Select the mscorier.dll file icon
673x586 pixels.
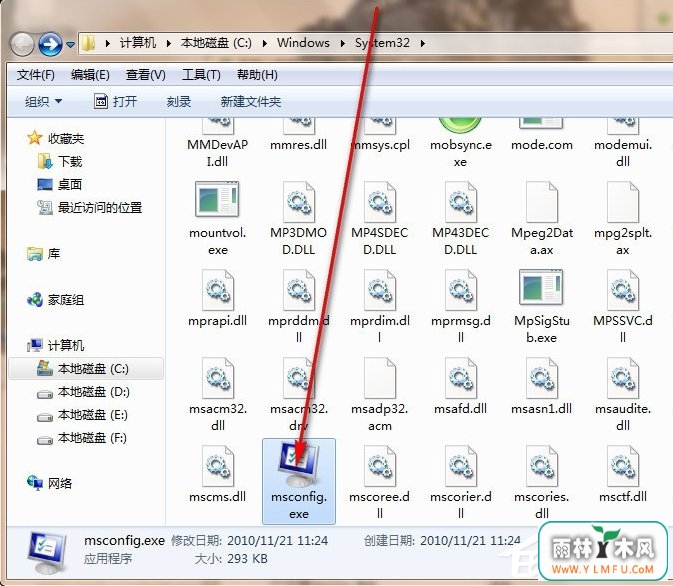[x=461, y=466]
